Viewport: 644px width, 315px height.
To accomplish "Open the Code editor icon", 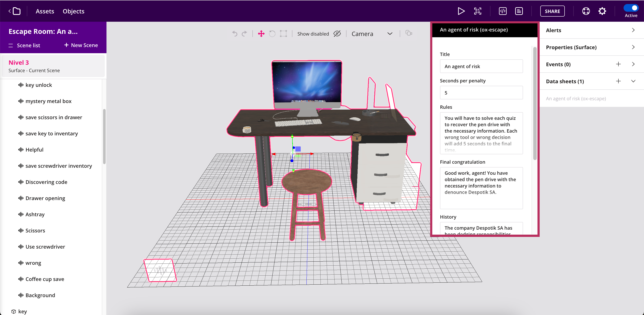I will (x=503, y=11).
